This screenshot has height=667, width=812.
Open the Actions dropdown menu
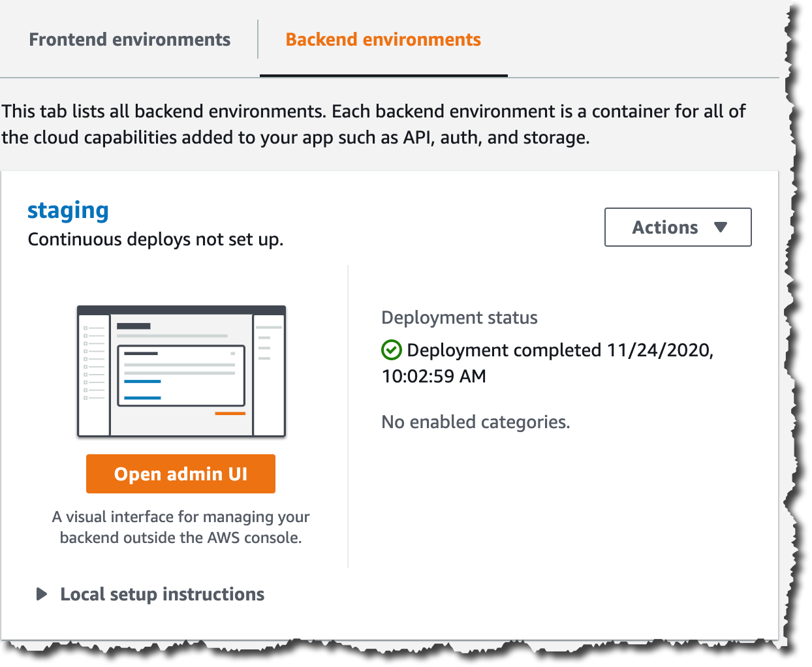[678, 227]
